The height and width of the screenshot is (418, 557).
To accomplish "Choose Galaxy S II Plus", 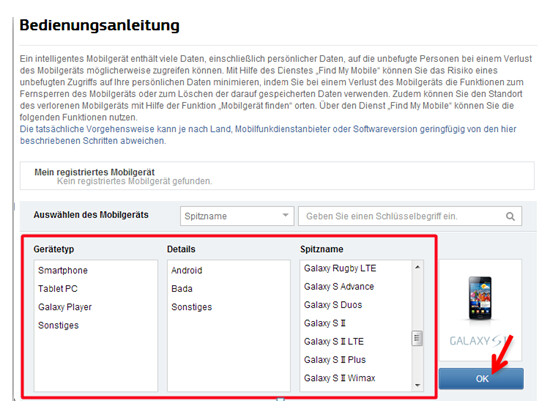I will tap(335, 360).
